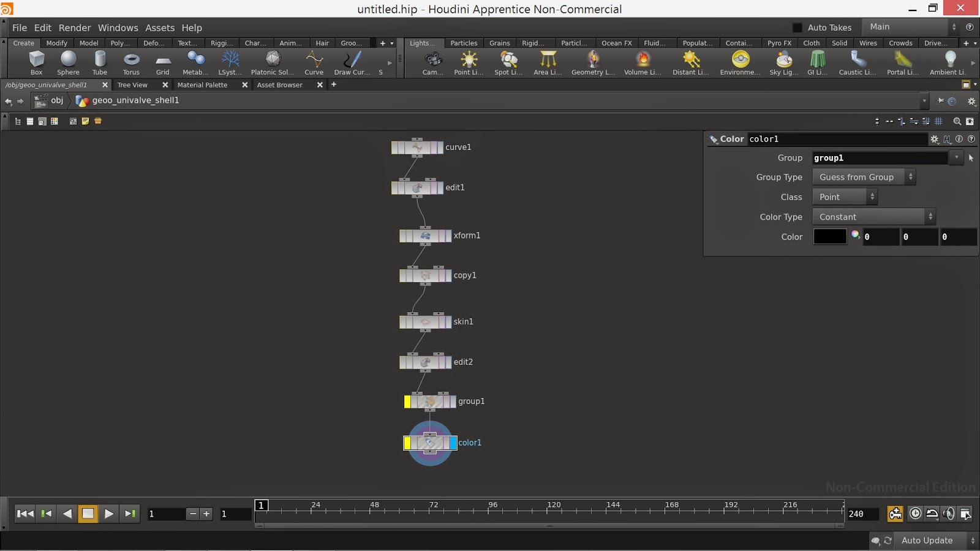Enable the Auto Takes checkbox
Image resolution: width=980 pixels, height=551 pixels.
point(797,28)
